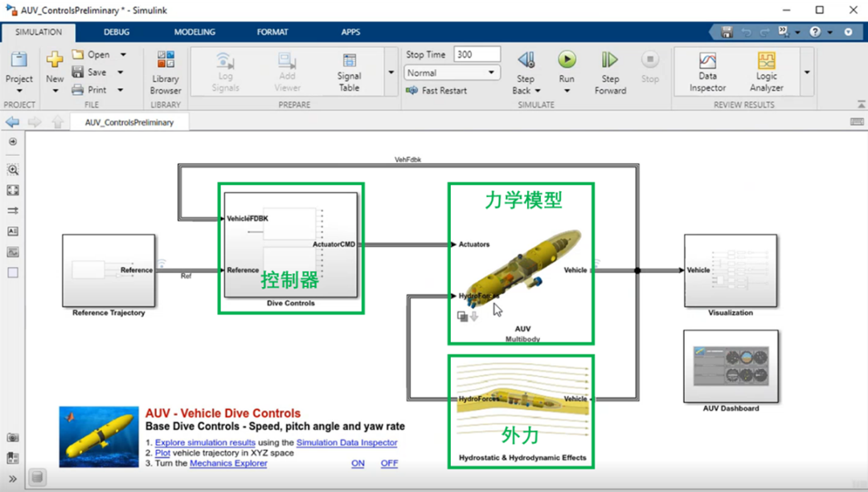Open the Signal Table

[350, 72]
